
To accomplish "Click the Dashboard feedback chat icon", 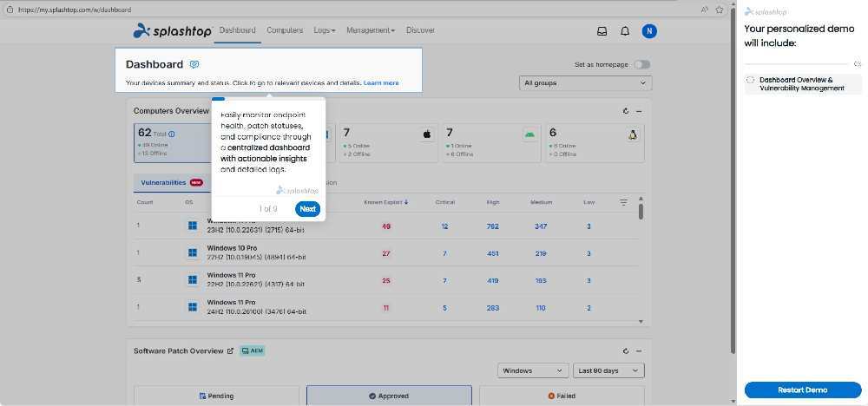I will [194, 64].
